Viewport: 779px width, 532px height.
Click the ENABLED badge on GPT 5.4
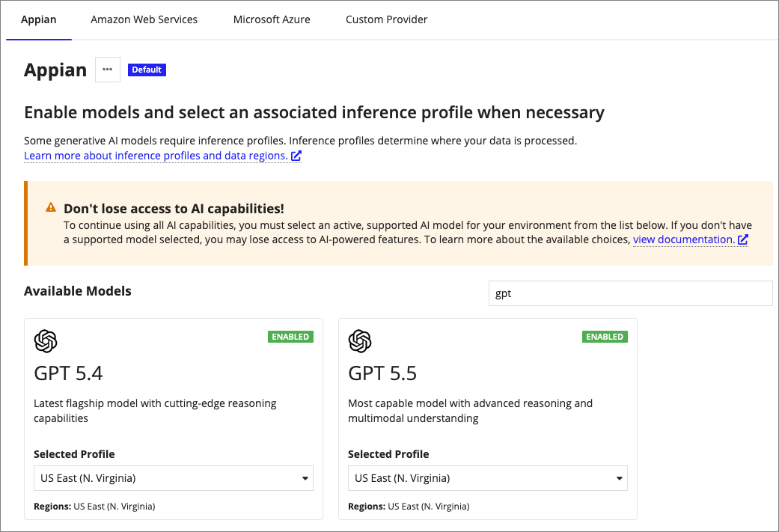click(x=290, y=337)
